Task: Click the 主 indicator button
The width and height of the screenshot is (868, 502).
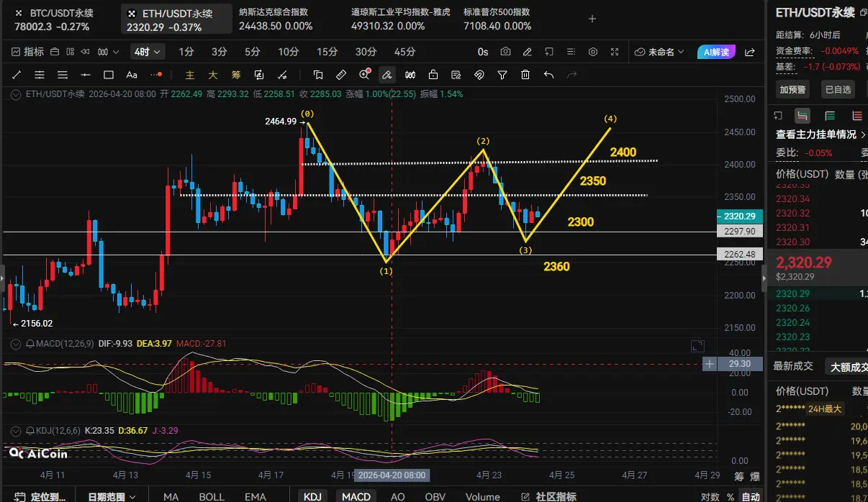Action: tap(190, 75)
